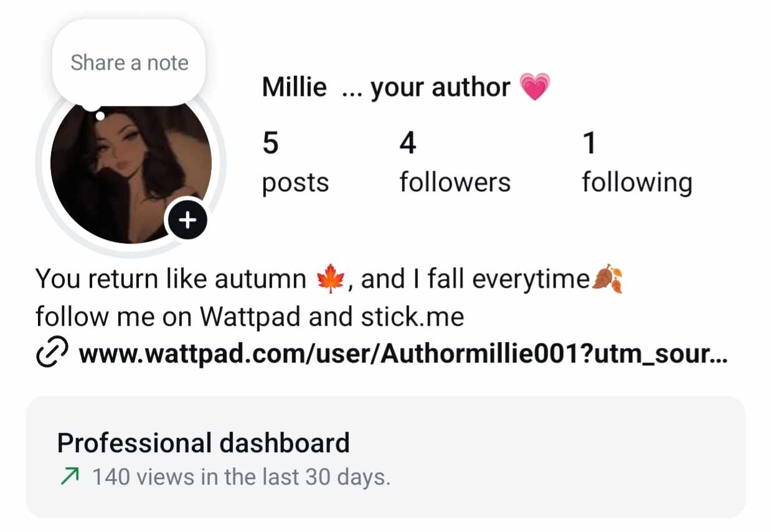
Task: Tap the posts label
Action: tap(295, 183)
